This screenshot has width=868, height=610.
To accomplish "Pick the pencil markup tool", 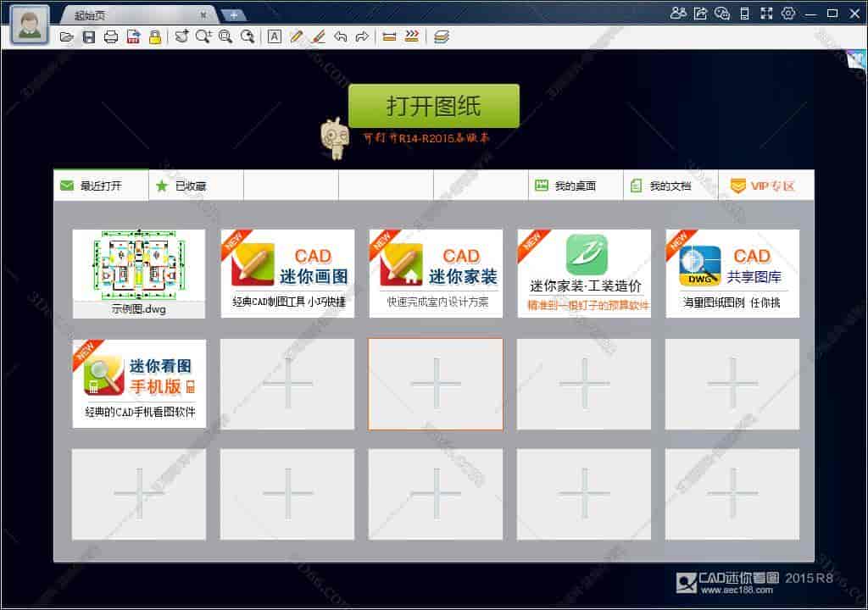I will click(x=297, y=36).
